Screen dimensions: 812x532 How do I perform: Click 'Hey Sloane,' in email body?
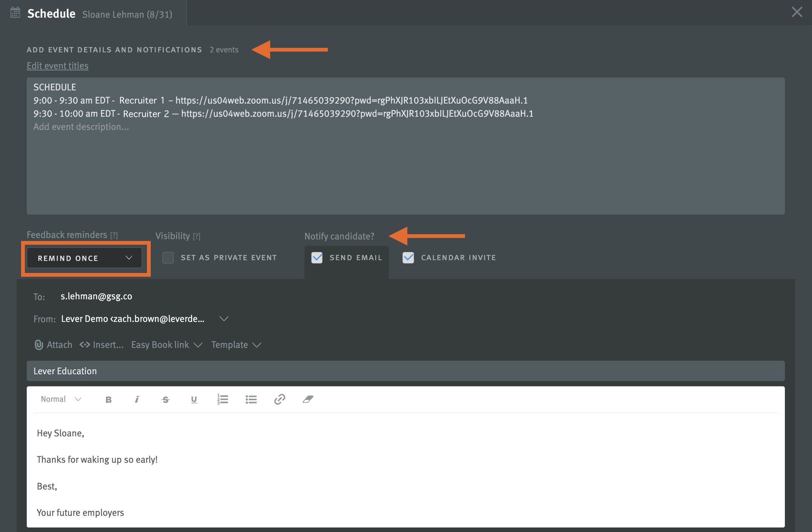pyautogui.click(x=61, y=433)
